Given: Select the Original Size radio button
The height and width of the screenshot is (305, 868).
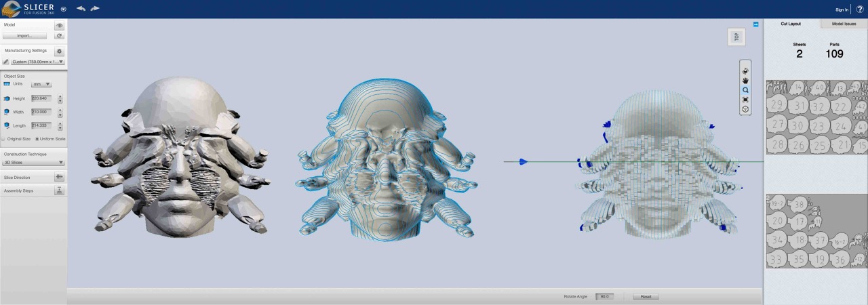Looking at the screenshot, I should coord(2,139).
